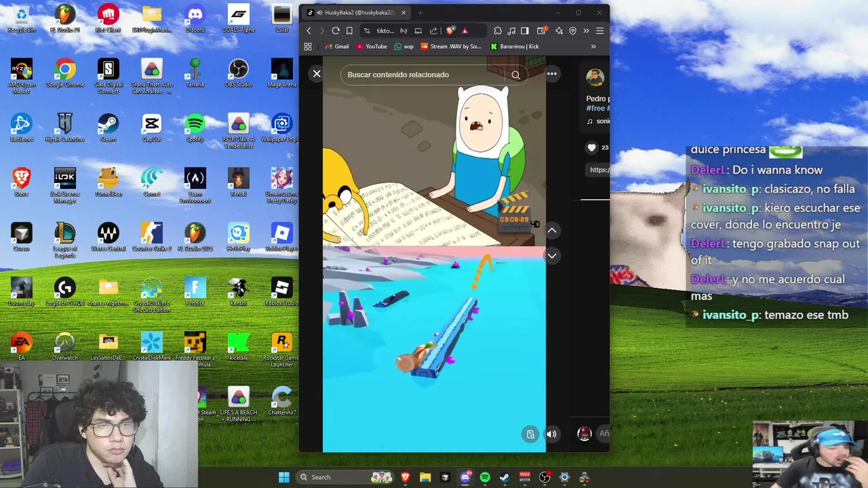The width and height of the screenshot is (868, 488).
Task: Open Hytale Launcher desktop shortcut
Action: click(x=65, y=127)
